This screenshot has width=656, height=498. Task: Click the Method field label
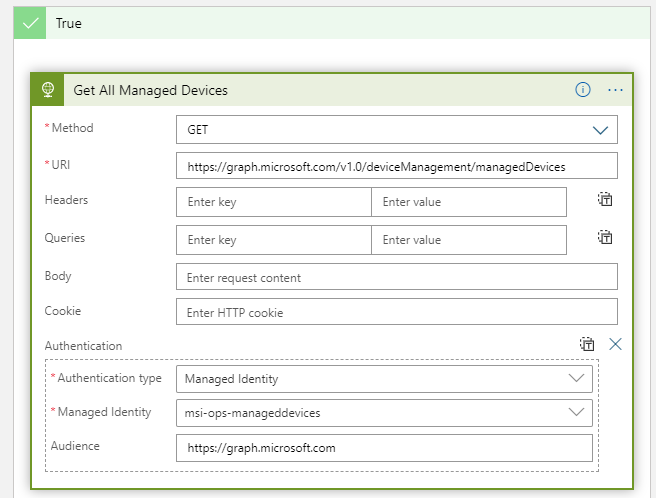pos(72,128)
